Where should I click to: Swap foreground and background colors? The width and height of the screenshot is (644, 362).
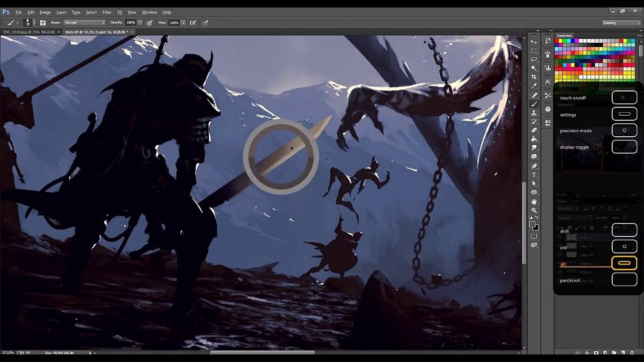[x=537, y=217]
